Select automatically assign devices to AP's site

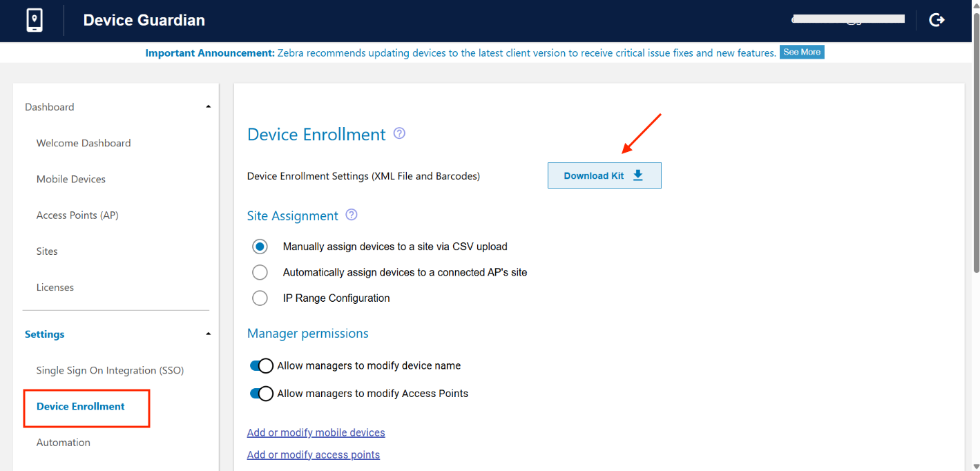[260, 272]
